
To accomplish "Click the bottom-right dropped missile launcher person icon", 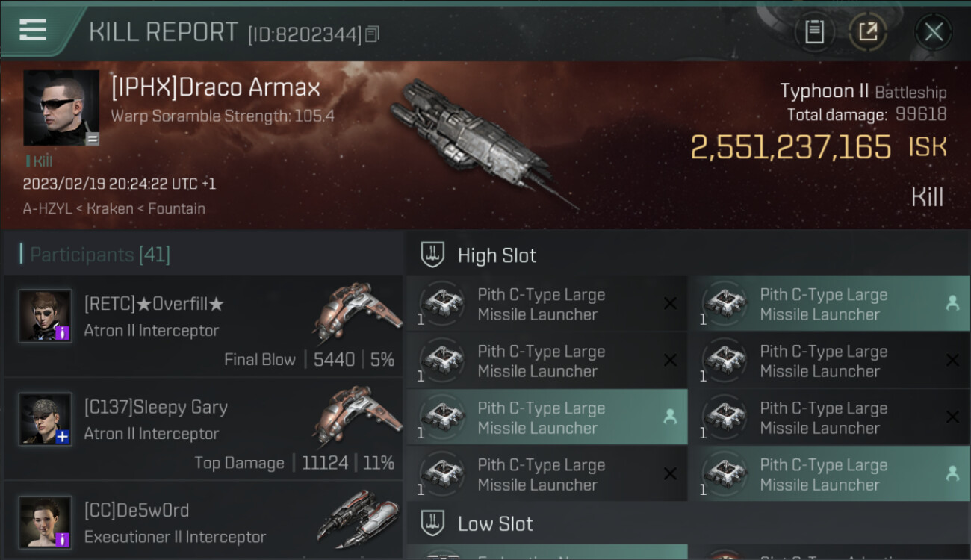I will [952, 473].
